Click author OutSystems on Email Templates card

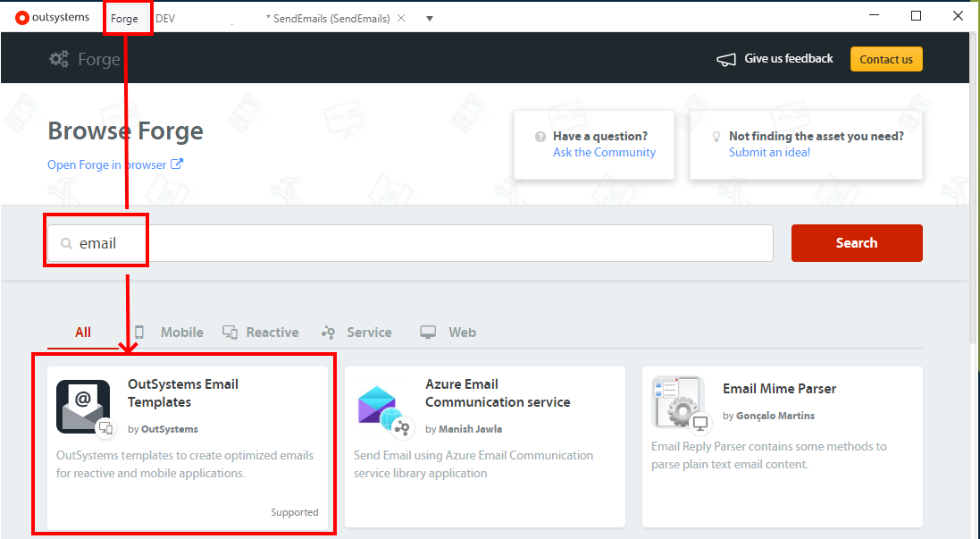[x=170, y=429]
